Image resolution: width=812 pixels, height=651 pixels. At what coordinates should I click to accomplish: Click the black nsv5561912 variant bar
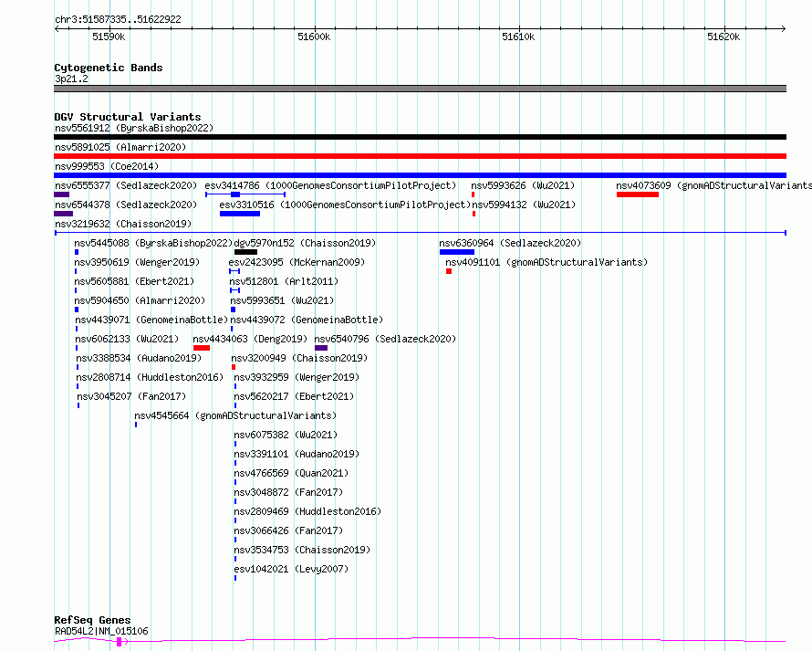coord(420,137)
